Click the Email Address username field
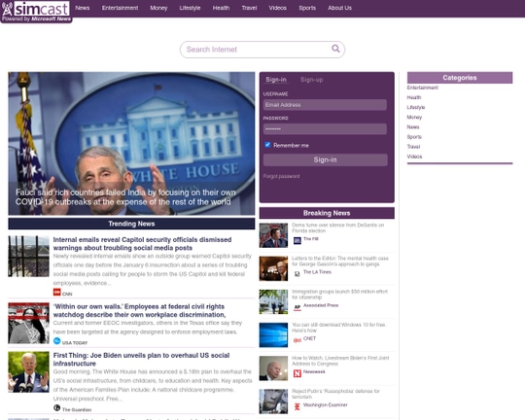 click(x=325, y=105)
